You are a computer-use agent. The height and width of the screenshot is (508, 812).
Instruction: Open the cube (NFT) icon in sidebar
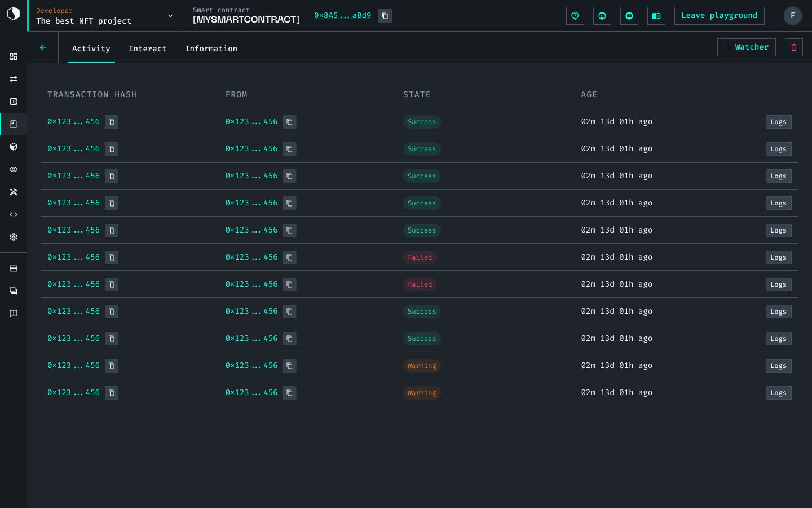click(14, 147)
